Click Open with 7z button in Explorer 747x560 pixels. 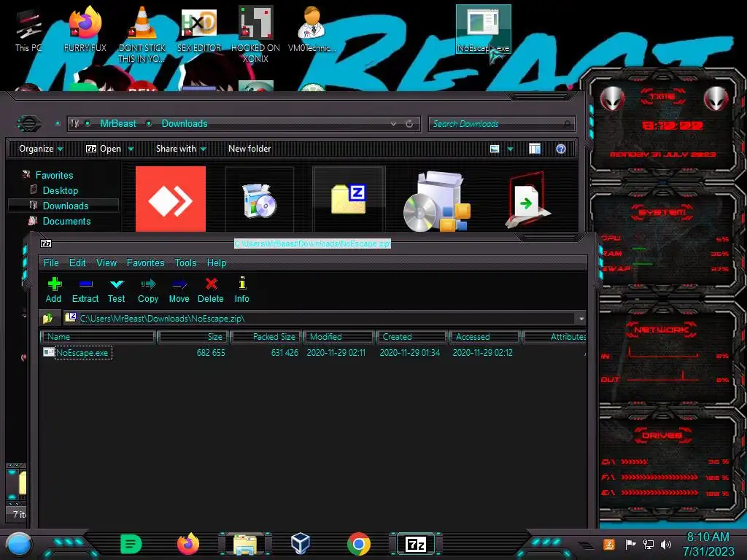click(104, 149)
